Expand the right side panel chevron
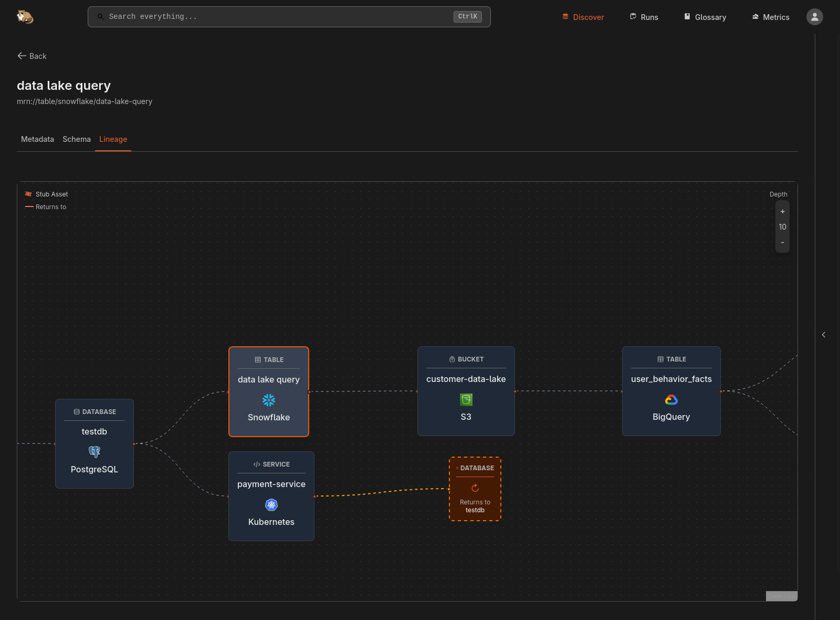840x620 pixels. [x=823, y=335]
